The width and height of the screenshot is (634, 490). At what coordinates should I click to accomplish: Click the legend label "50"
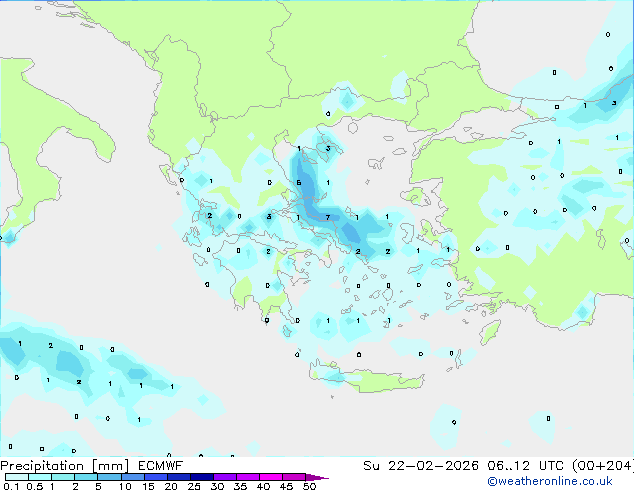click(x=309, y=486)
